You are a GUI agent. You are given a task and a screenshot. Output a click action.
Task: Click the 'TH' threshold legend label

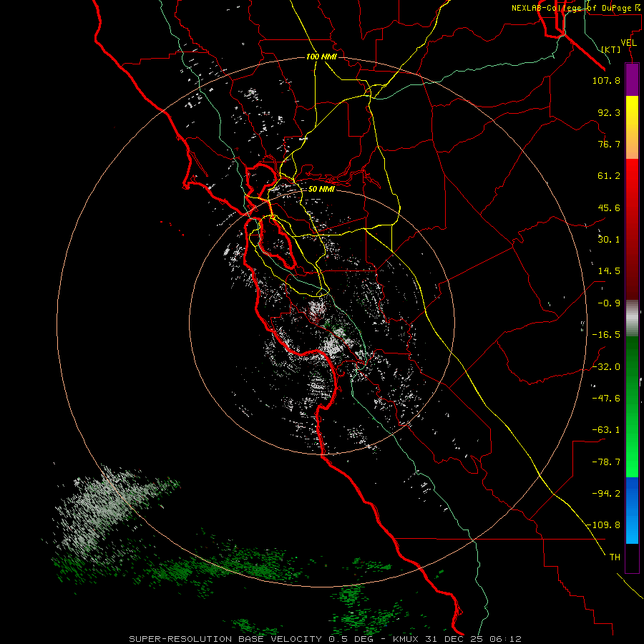(615, 557)
